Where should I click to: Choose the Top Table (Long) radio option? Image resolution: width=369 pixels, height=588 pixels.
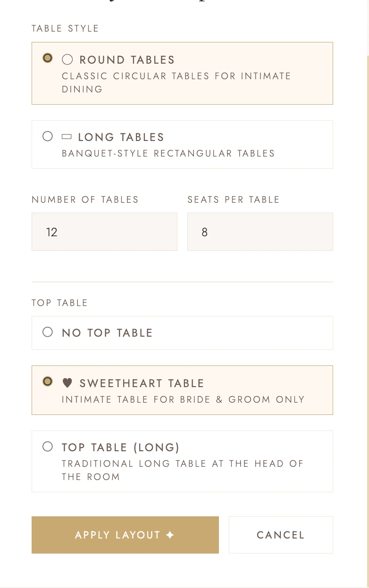point(48,447)
